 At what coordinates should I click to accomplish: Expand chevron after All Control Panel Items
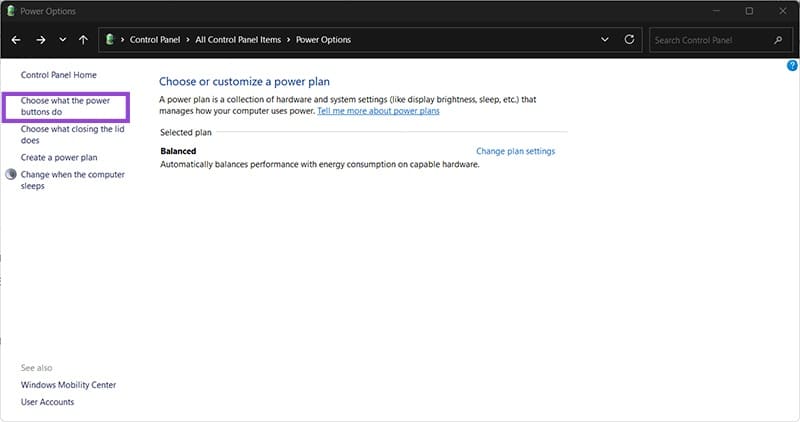click(x=288, y=40)
